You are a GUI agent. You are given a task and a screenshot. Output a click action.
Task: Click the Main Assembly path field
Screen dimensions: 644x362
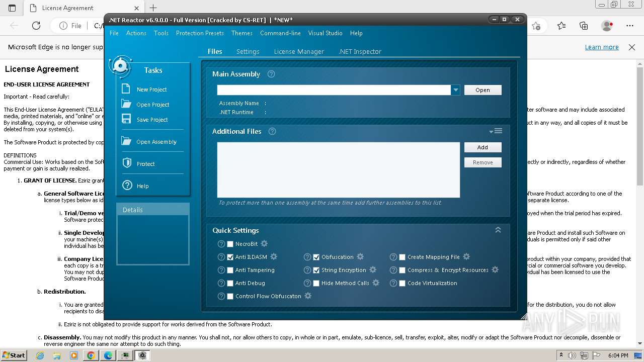(x=334, y=90)
